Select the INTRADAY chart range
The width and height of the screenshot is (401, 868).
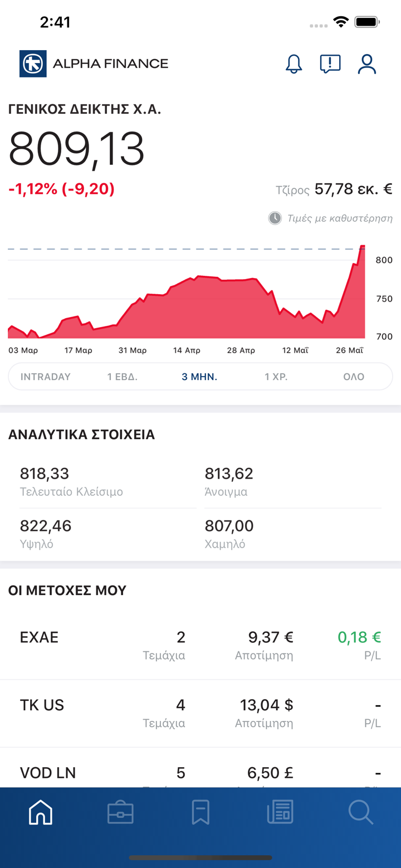pos(46,377)
